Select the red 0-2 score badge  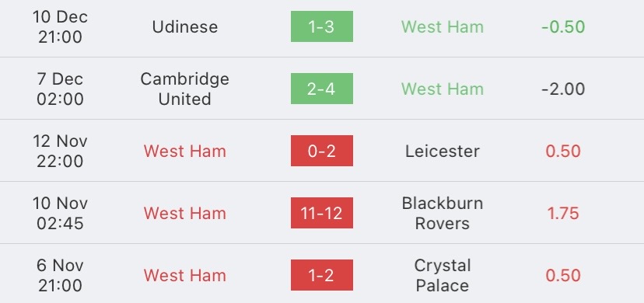[x=321, y=151]
